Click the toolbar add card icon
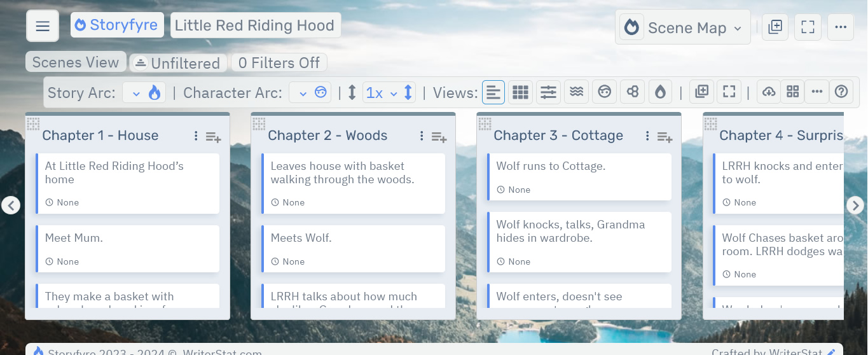 (x=702, y=92)
